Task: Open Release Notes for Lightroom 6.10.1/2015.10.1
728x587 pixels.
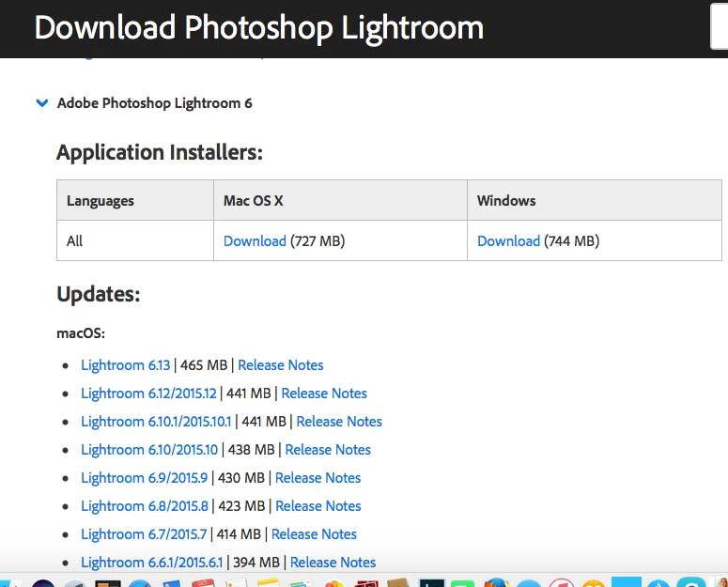Action: [339, 422]
